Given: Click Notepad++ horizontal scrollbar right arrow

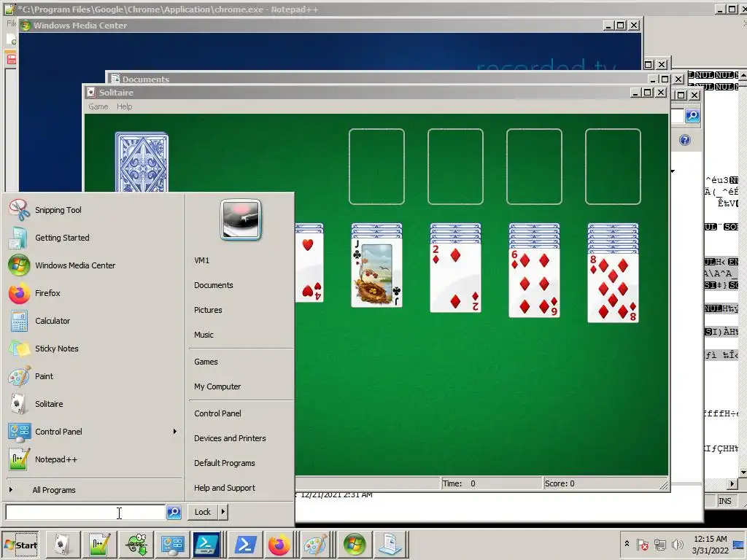Looking at the screenshot, I should (732, 484).
